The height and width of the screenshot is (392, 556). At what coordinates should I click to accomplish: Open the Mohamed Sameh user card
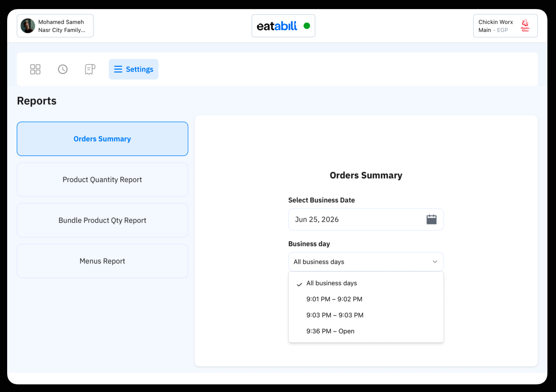point(55,26)
